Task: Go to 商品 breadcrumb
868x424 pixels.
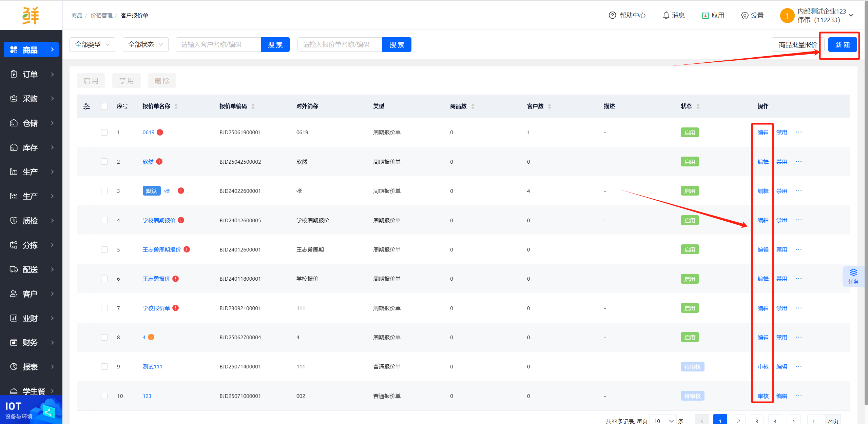Action: [x=77, y=15]
